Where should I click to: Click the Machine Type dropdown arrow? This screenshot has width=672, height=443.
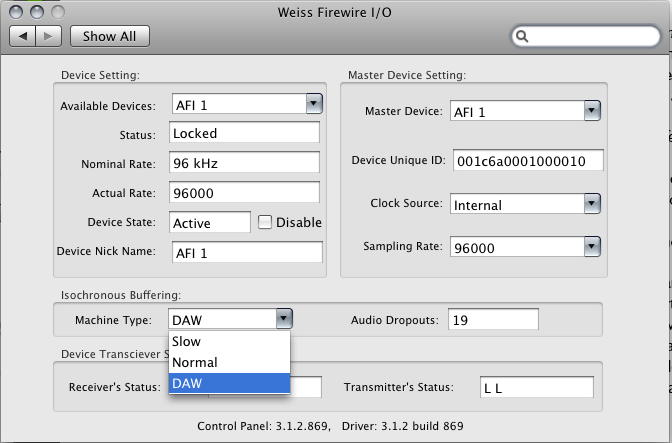(284, 319)
